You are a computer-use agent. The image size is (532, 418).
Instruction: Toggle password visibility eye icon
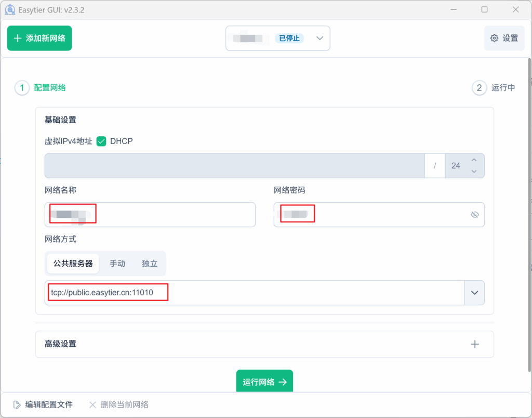[475, 215]
